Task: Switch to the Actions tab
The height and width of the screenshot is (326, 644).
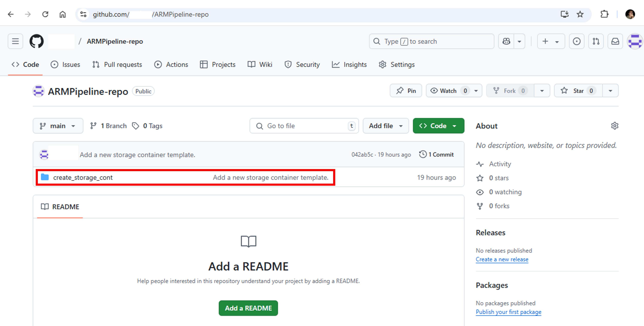Action: [171, 64]
